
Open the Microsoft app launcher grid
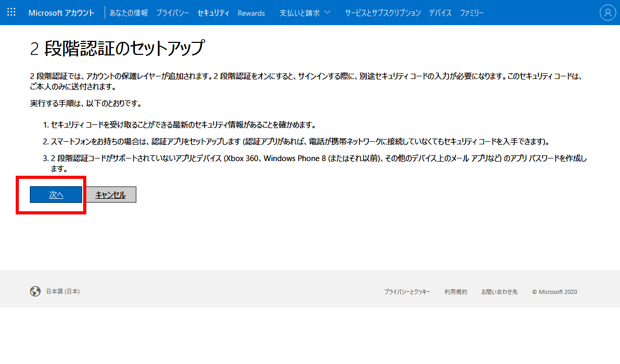12,13
